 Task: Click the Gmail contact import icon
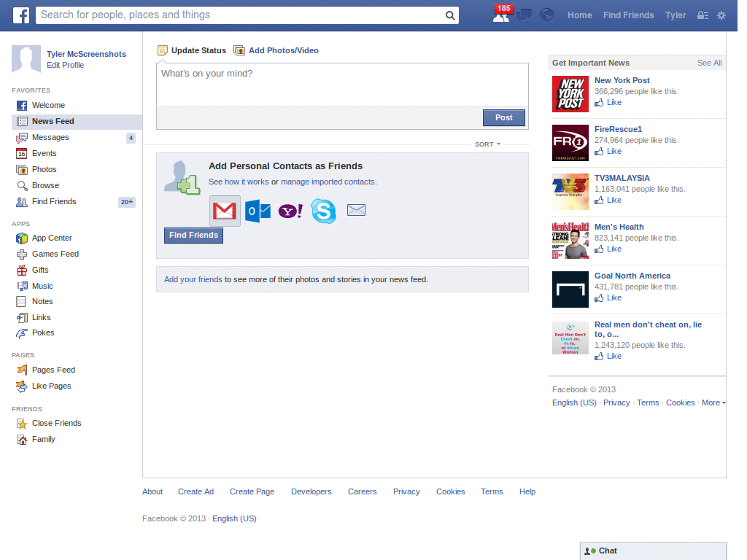[x=225, y=211]
